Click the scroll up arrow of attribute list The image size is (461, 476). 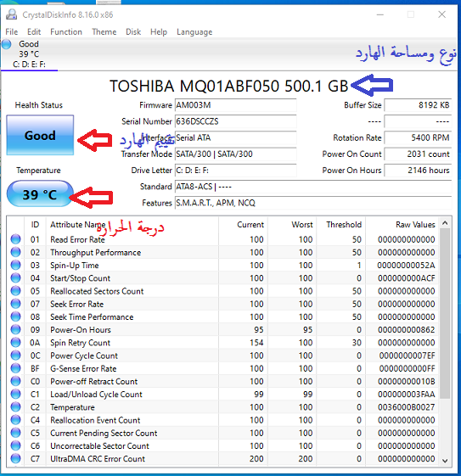445,223
